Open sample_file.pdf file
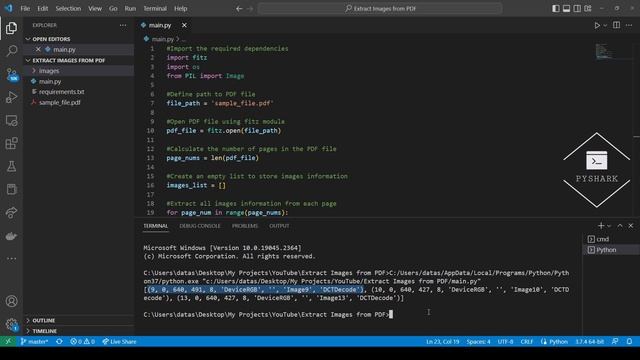 (x=60, y=102)
